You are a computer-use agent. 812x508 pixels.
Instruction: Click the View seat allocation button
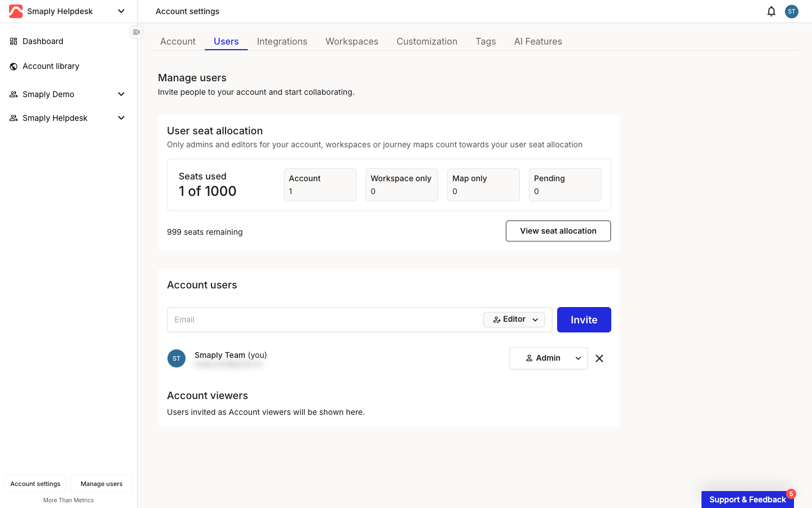558,231
